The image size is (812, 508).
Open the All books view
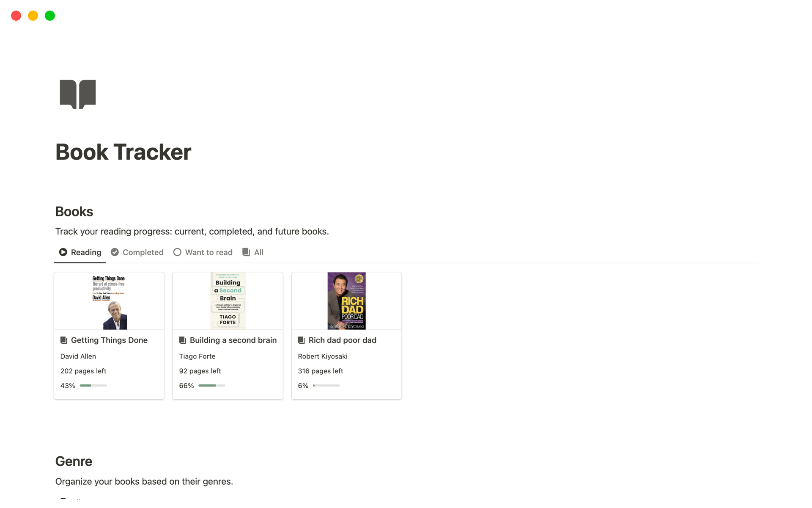[258, 252]
